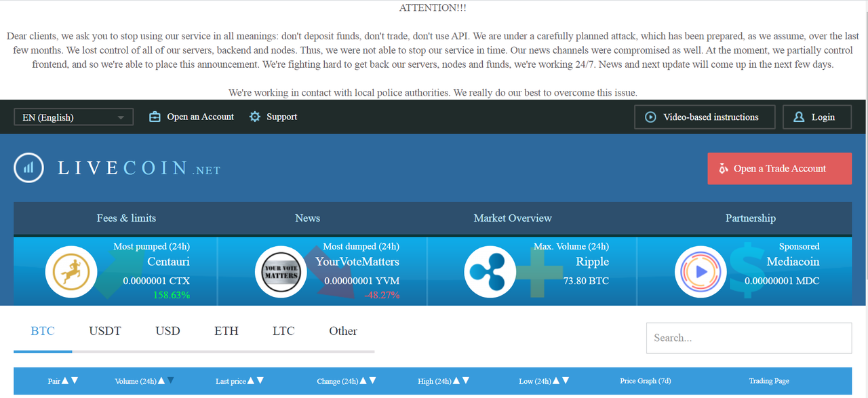This screenshot has width=868, height=398.
Task: Click the 73.80 BTC volume value
Action: [x=586, y=280]
